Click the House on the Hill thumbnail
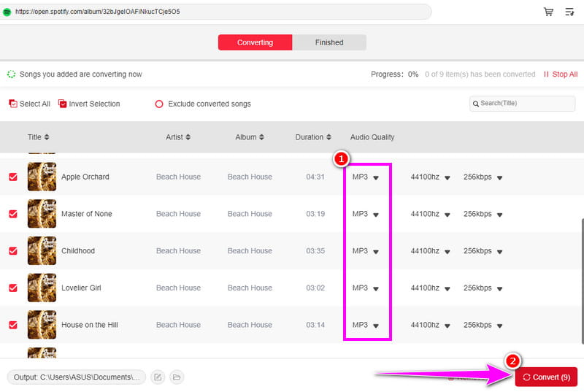 click(42, 325)
